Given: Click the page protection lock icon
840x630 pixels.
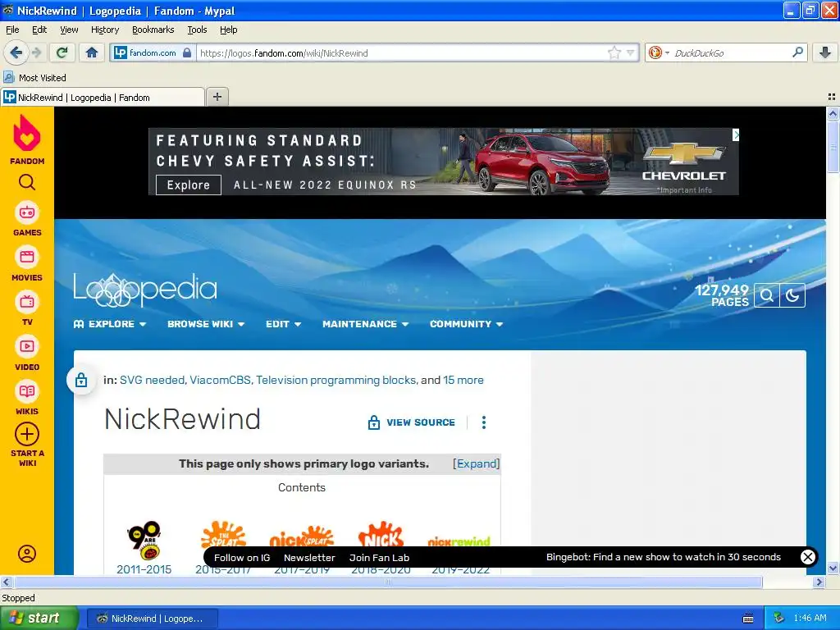Looking at the screenshot, I should (x=81, y=380).
